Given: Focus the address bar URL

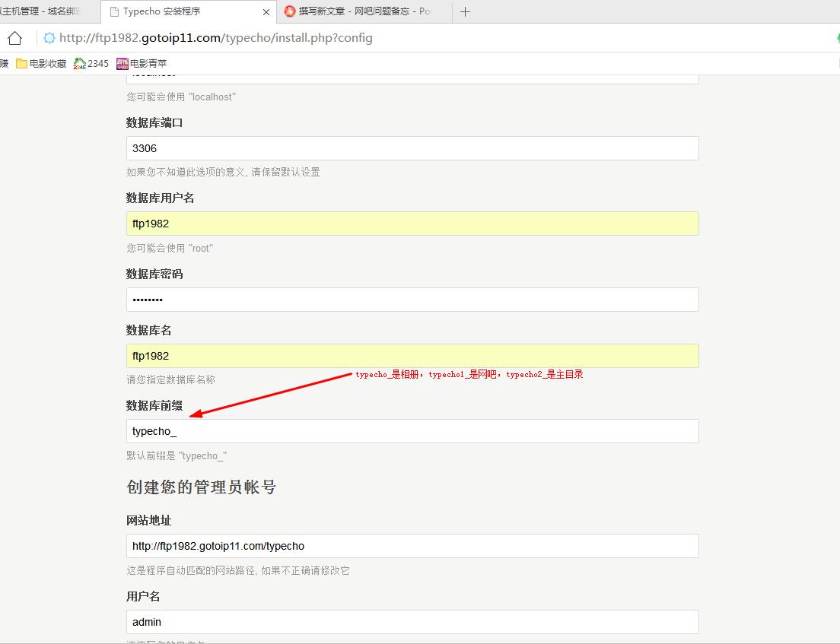Looking at the screenshot, I should (x=216, y=38).
